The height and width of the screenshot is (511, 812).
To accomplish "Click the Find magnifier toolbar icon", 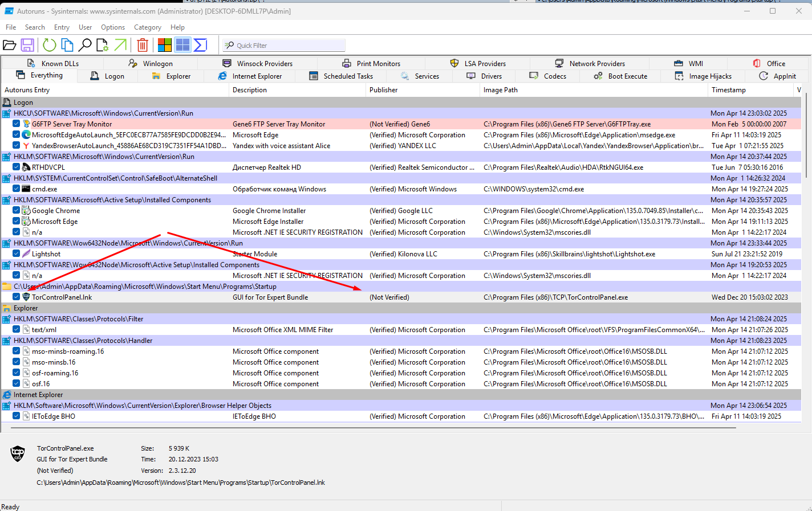I will [85, 45].
